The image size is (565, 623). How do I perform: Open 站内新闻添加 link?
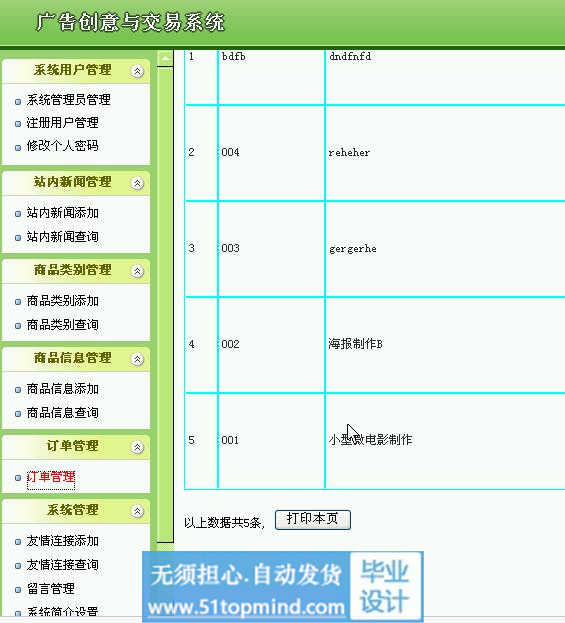[x=62, y=213]
